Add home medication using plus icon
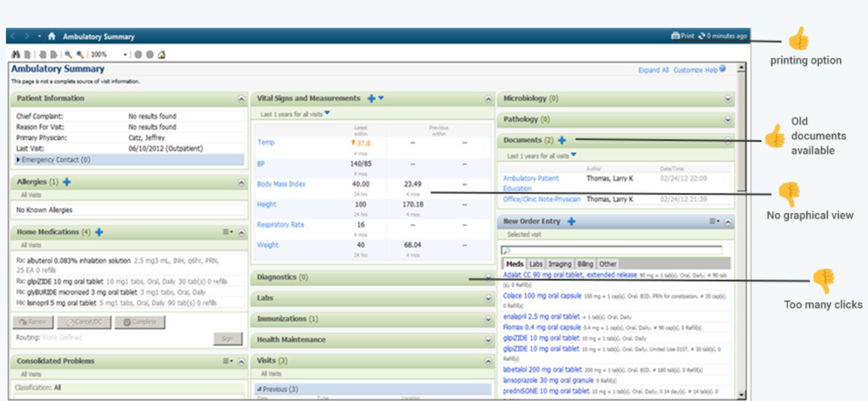The height and width of the screenshot is (401, 868). [x=99, y=232]
